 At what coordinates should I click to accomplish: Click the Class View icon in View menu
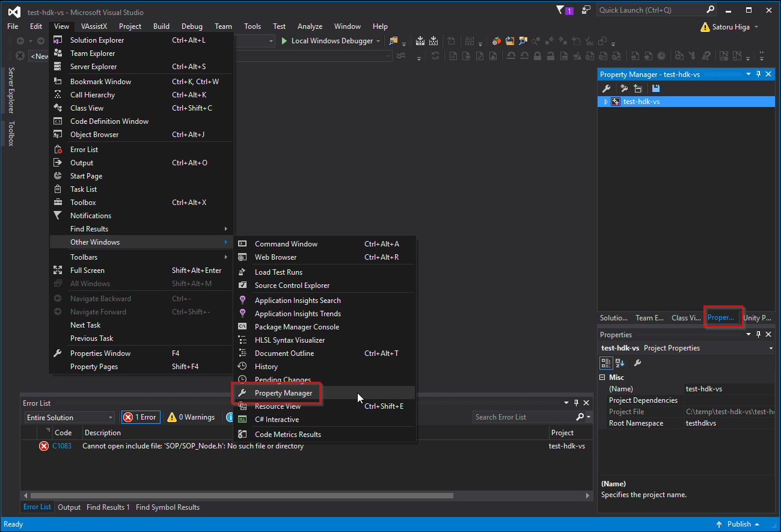pos(58,108)
